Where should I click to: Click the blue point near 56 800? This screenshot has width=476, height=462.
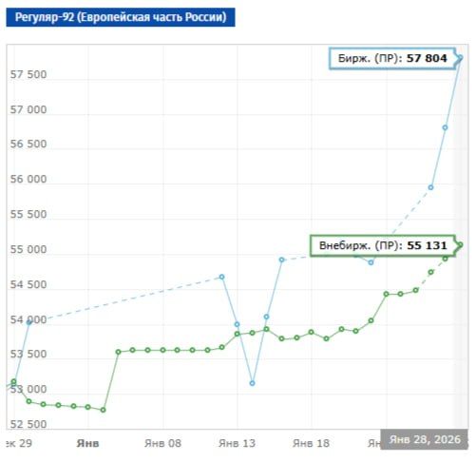(445, 127)
